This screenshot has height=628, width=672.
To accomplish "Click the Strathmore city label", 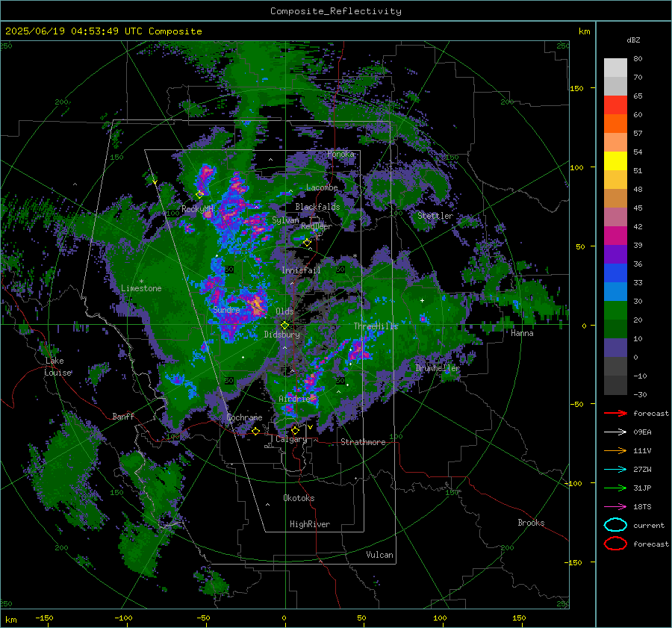I will (363, 442).
